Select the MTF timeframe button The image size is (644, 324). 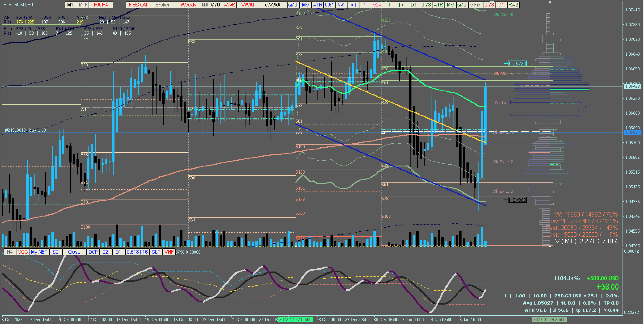(83, 5)
